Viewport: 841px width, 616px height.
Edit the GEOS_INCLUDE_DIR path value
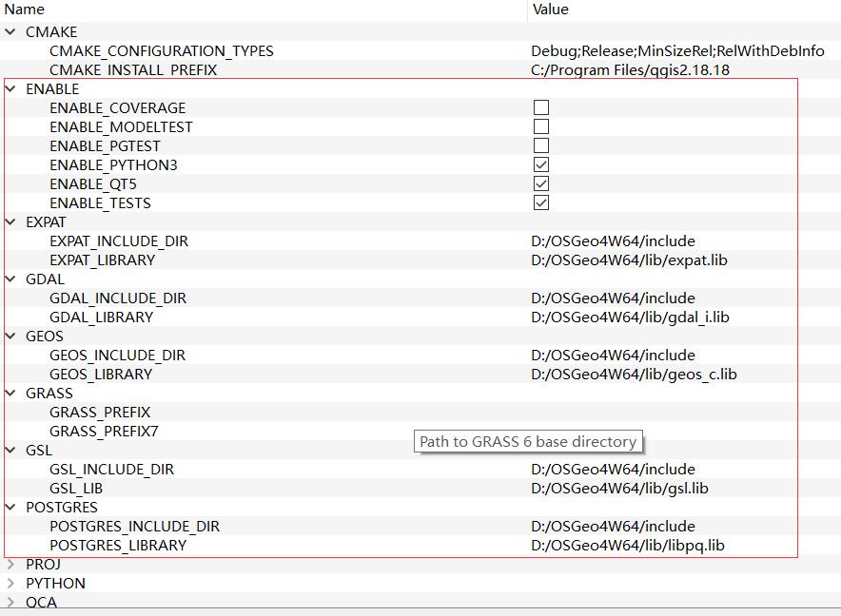click(613, 356)
